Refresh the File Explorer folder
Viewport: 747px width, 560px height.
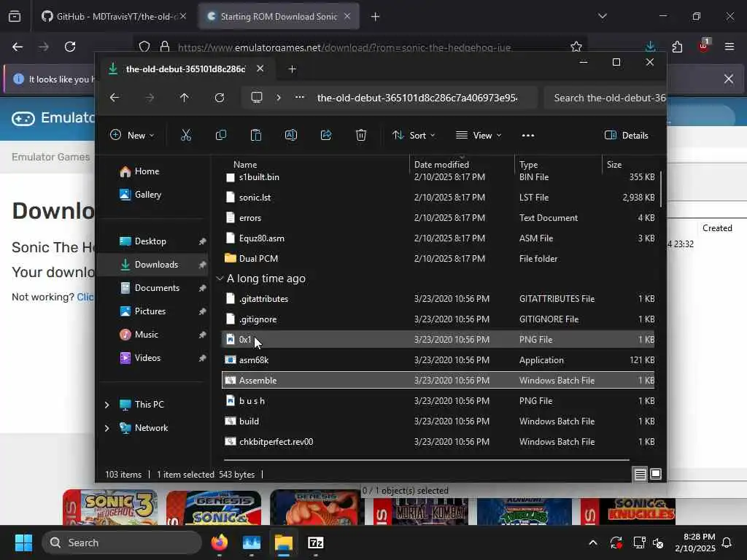[219, 98]
